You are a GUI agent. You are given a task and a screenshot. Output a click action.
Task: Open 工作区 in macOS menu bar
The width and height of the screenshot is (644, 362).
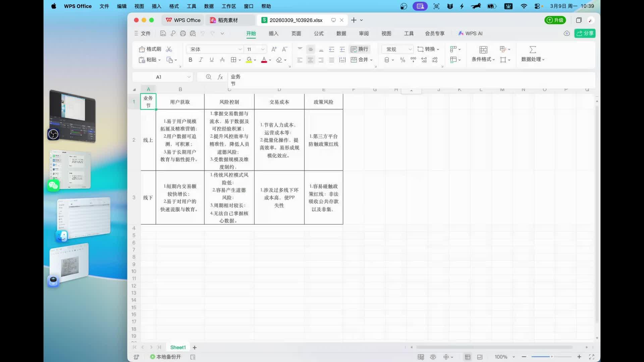point(229,6)
